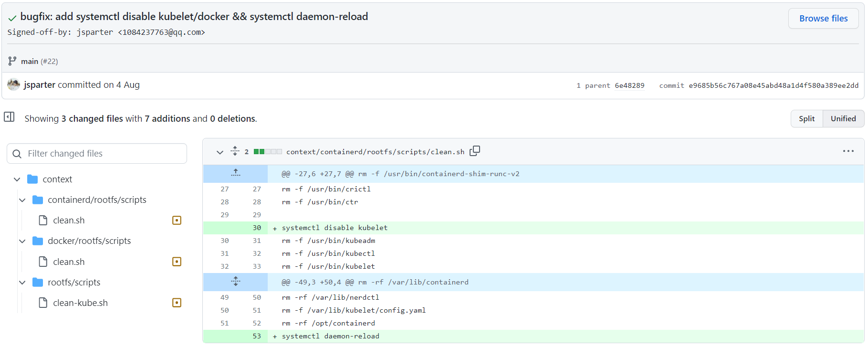Select clean.sh under docker/rootfs/scripts
868x347 pixels.
tap(69, 262)
